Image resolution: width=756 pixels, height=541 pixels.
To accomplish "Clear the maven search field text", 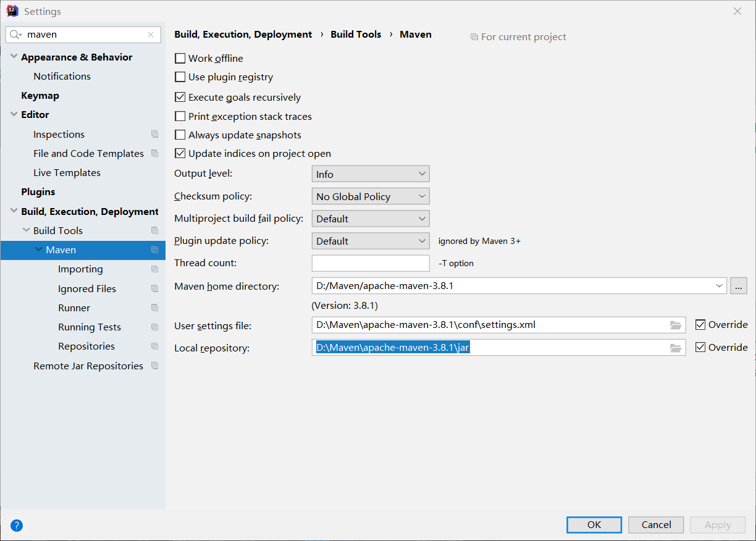I will (x=151, y=35).
